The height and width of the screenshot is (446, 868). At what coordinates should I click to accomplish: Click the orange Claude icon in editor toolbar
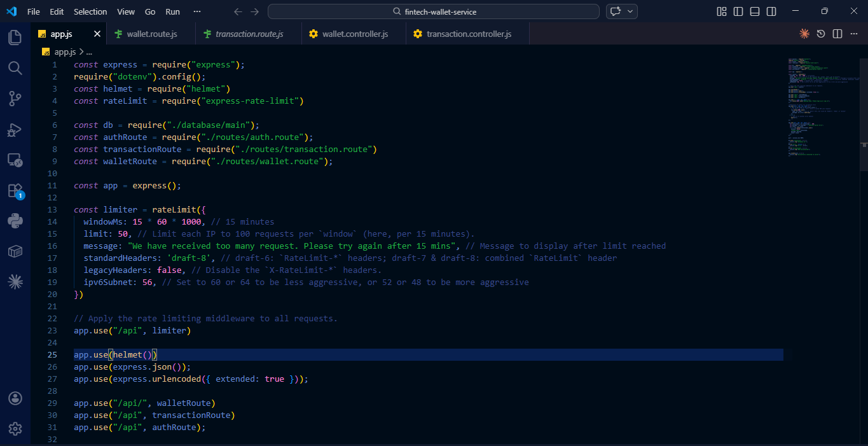804,34
